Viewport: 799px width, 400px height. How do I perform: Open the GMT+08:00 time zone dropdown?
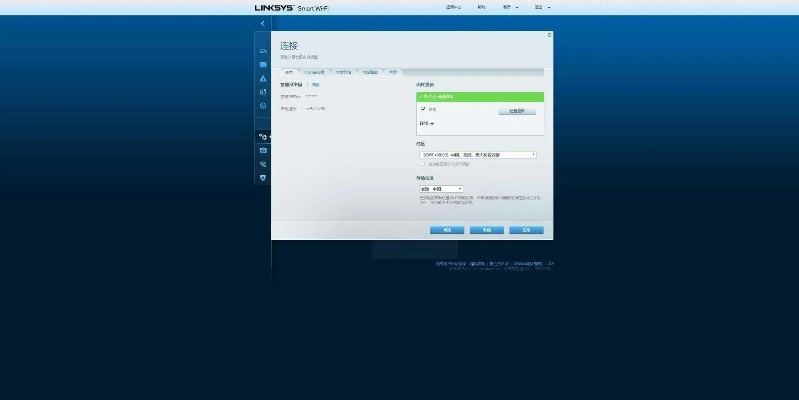pos(477,155)
